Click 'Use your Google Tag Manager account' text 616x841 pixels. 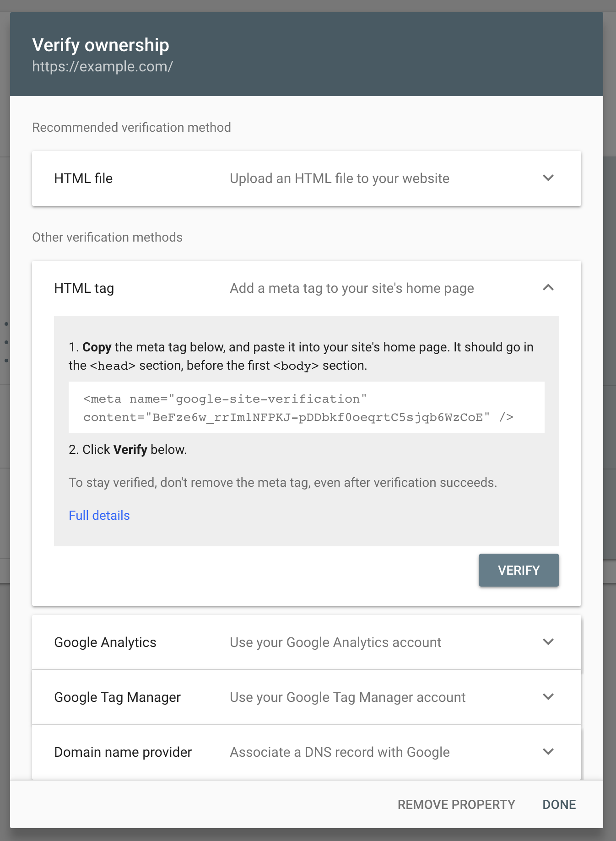(347, 697)
